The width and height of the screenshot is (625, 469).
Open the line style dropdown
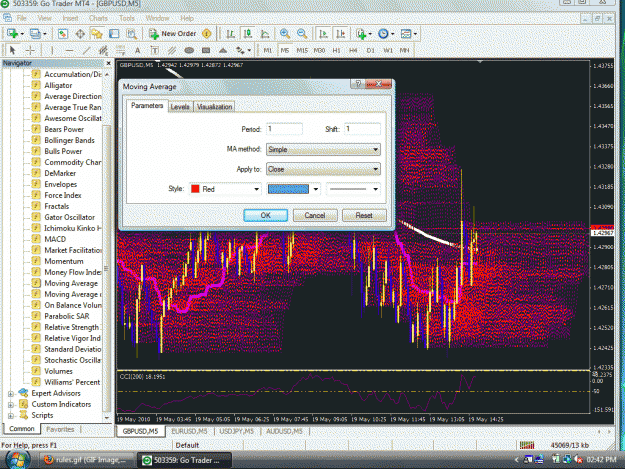point(353,189)
